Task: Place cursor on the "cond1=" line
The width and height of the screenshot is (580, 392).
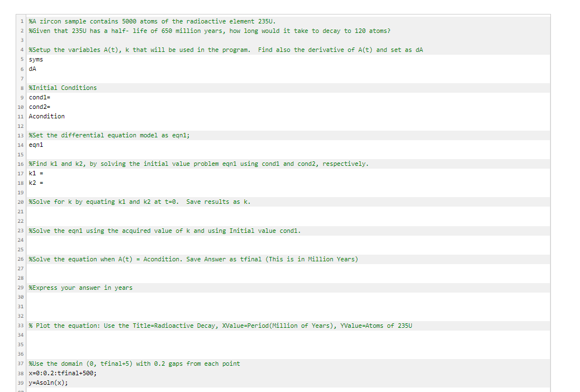Action: (40, 98)
